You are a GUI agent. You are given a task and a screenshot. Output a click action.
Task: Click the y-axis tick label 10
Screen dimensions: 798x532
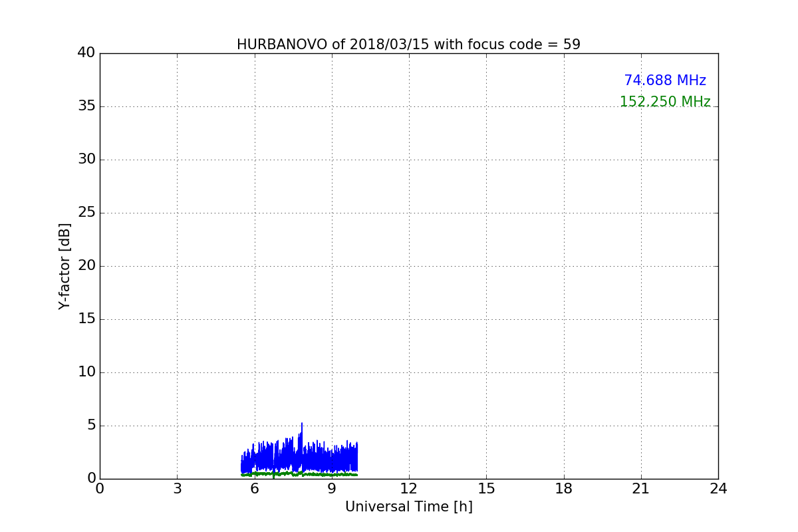[86, 372]
